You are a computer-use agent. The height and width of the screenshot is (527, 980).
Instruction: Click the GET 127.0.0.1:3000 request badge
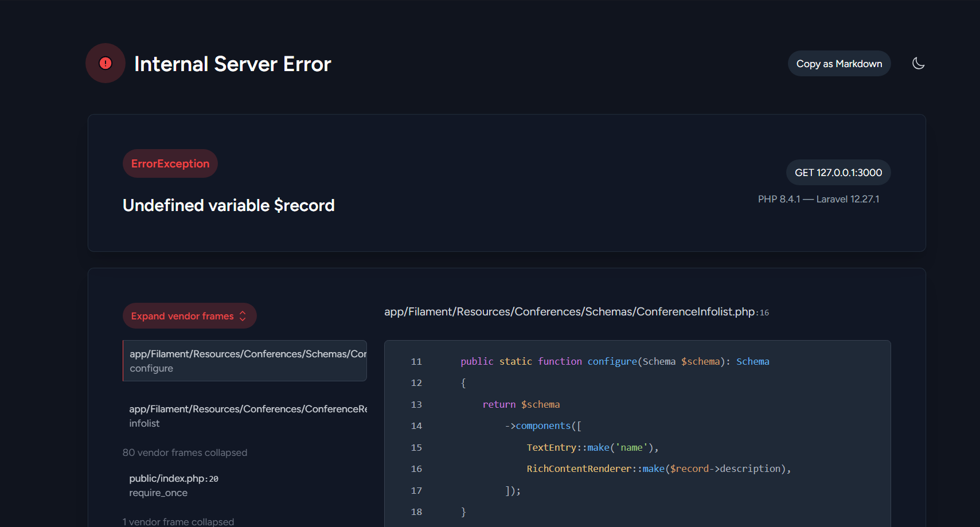(838, 173)
